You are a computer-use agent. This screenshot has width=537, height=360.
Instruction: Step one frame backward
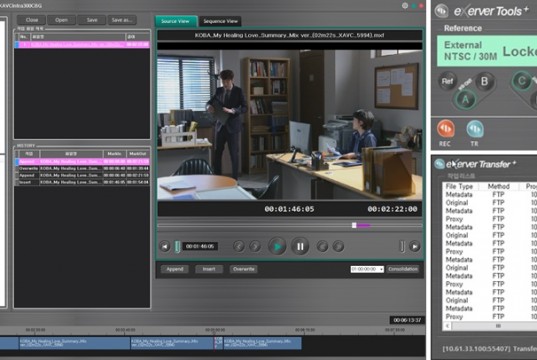(x=239, y=246)
